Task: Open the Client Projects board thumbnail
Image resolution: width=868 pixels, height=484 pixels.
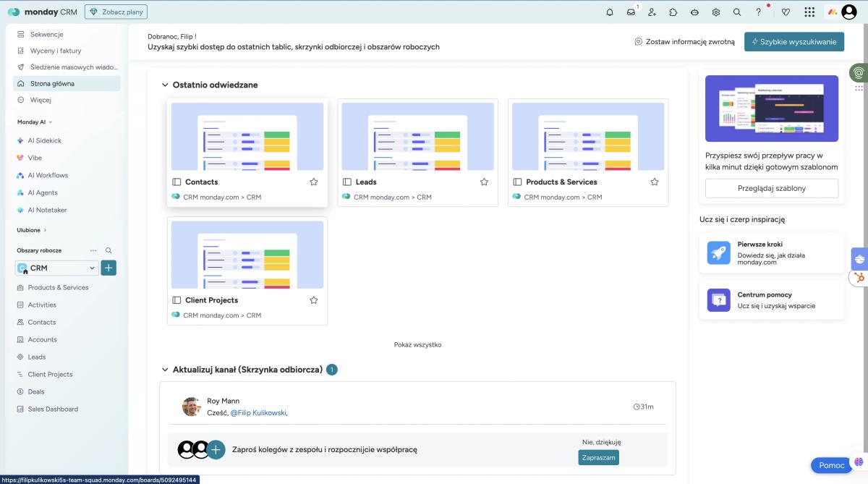Action: pos(247,255)
